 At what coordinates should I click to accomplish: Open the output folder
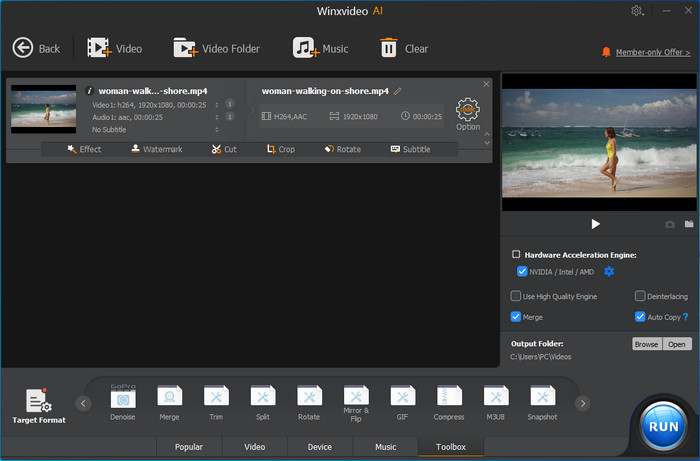[677, 344]
